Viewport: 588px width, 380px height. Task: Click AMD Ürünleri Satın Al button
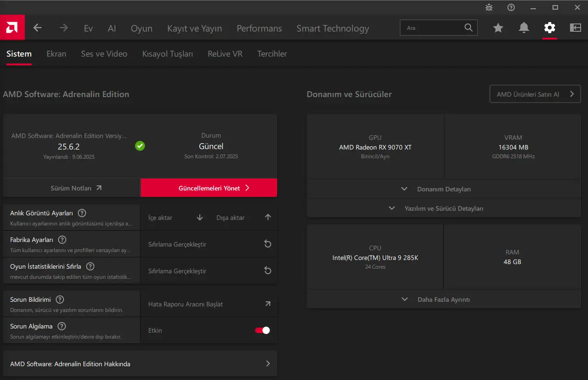[535, 94]
